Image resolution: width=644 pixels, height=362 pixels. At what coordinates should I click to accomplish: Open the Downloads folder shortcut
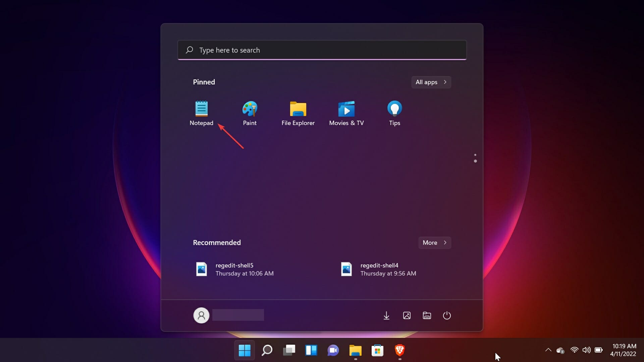pos(386,315)
